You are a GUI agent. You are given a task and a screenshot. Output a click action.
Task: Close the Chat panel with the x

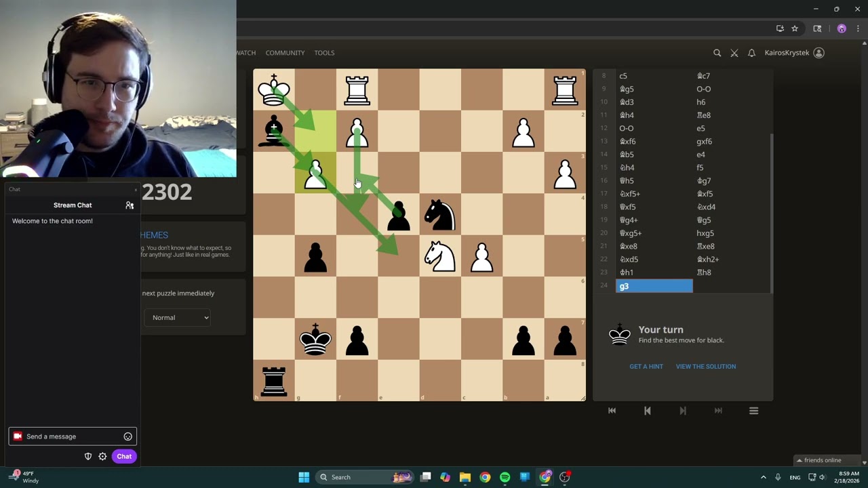point(136,190)
